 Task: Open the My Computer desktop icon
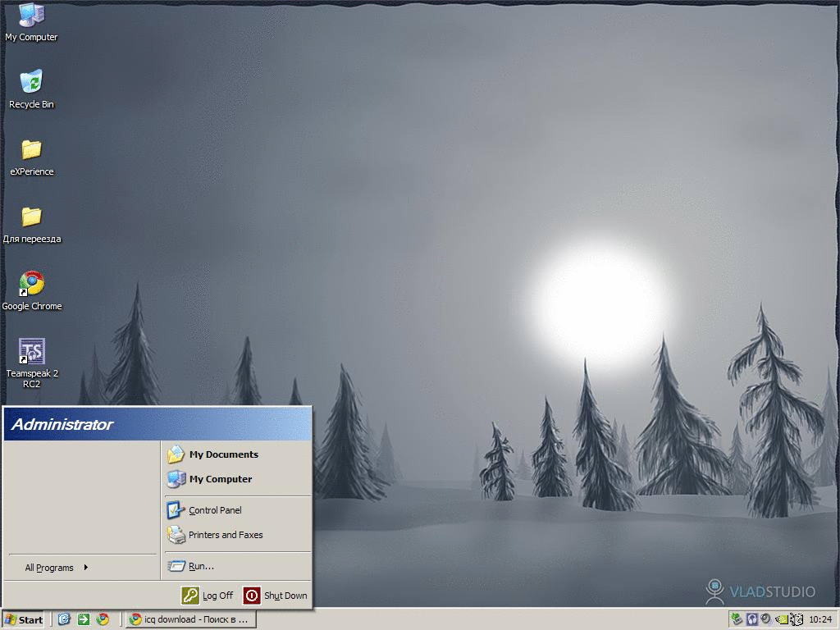[31, 22]
